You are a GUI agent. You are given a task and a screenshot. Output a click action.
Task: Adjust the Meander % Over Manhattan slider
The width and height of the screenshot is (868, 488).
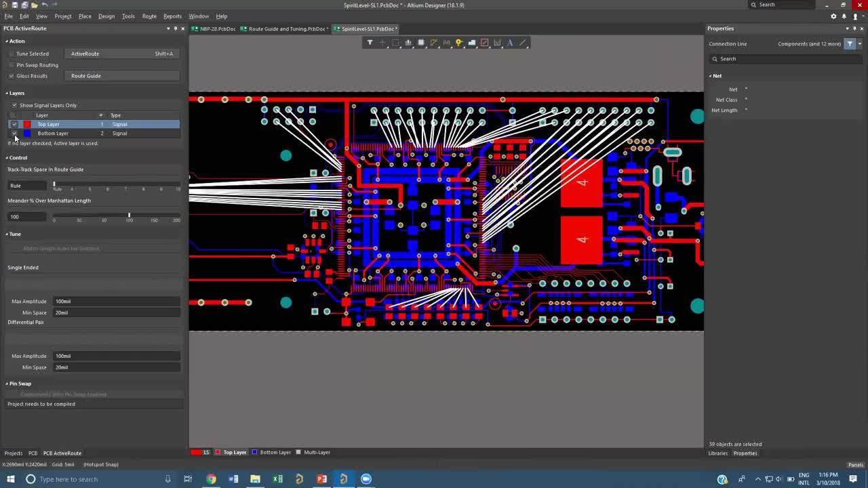pos(129,216)
